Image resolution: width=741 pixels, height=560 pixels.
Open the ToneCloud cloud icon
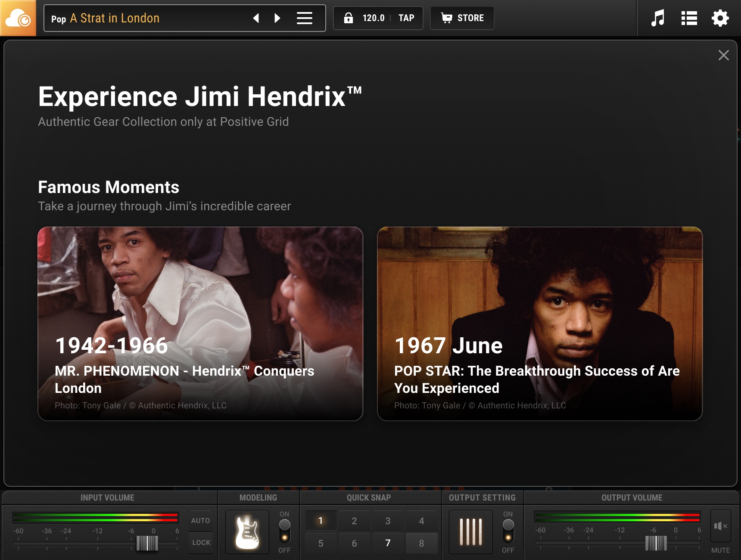[x=18, y=18]
